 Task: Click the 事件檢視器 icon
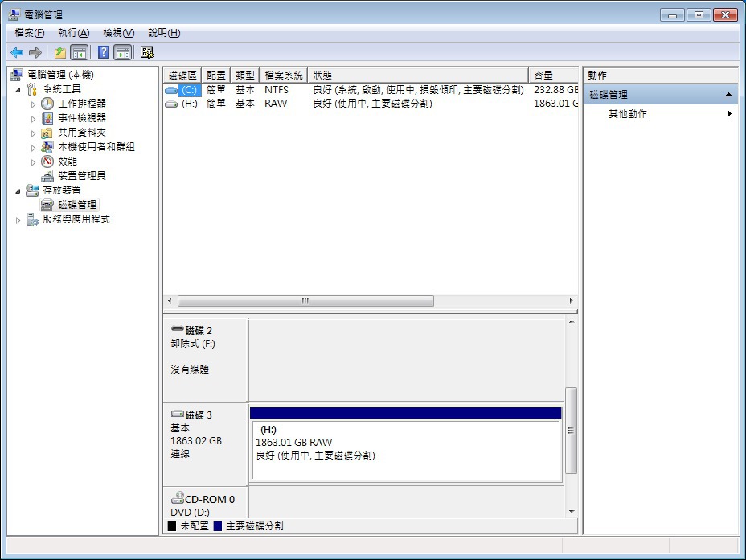pos(47,118)
